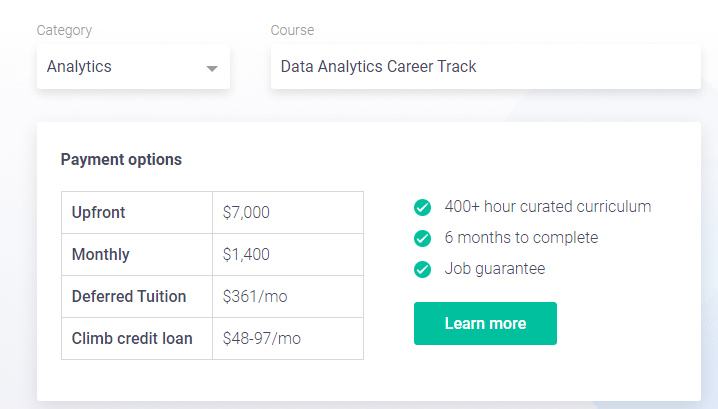Viewport: 718px width, 409px height.
Task: Select the Upfront payment row label
Action: pyautogui.click(x=98, y=212)
